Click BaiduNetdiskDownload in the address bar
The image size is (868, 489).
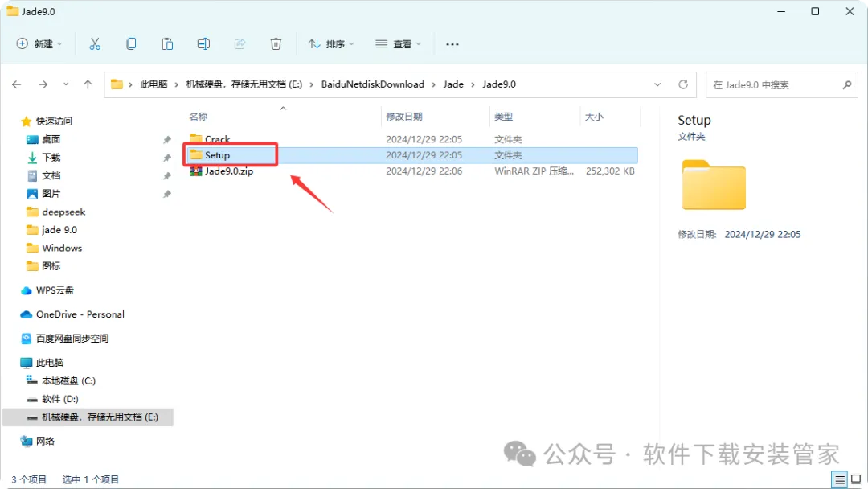[373, 84]
